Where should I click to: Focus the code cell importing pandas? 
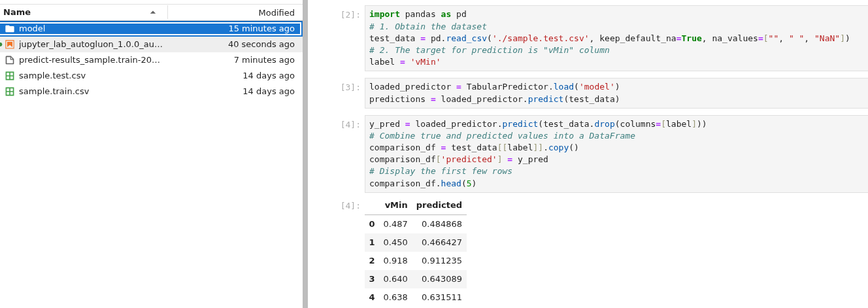click(x=614, y=38)
